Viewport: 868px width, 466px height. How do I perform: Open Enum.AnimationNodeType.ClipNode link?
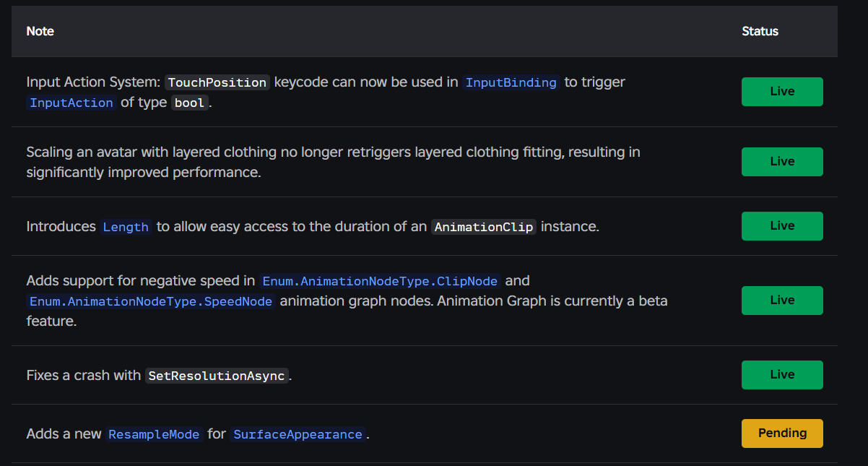pyautogui.click(x=380, y=280)
